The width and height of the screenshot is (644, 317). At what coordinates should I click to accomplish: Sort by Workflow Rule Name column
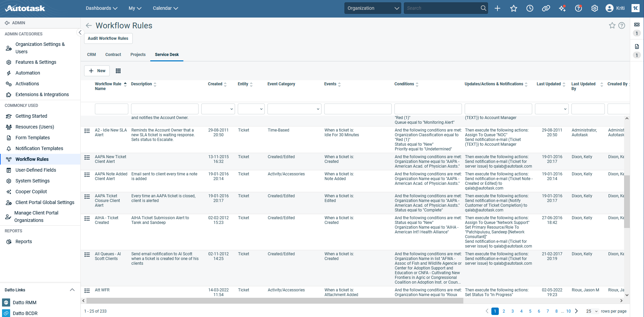[x=110, y=86]
